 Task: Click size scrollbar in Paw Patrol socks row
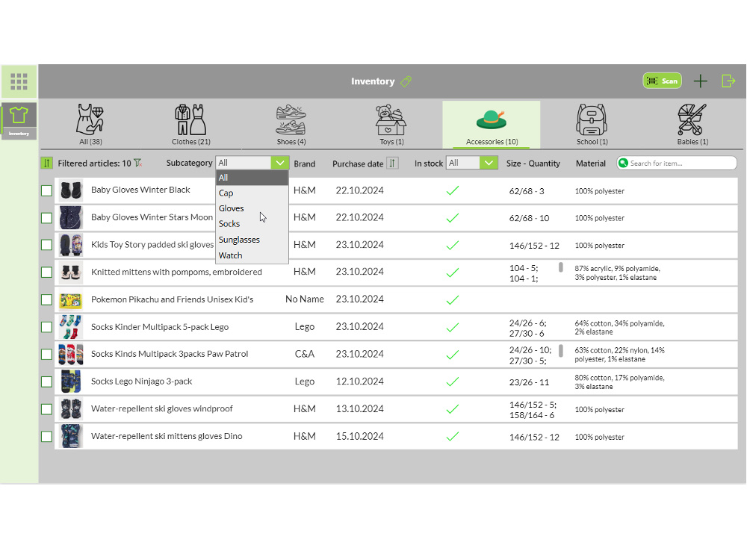561,351
